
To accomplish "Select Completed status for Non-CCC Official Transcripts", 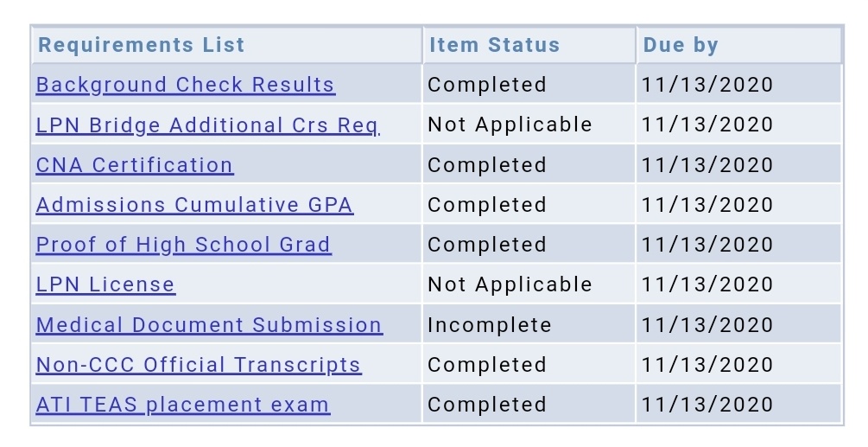I will (x=487, y=365).
